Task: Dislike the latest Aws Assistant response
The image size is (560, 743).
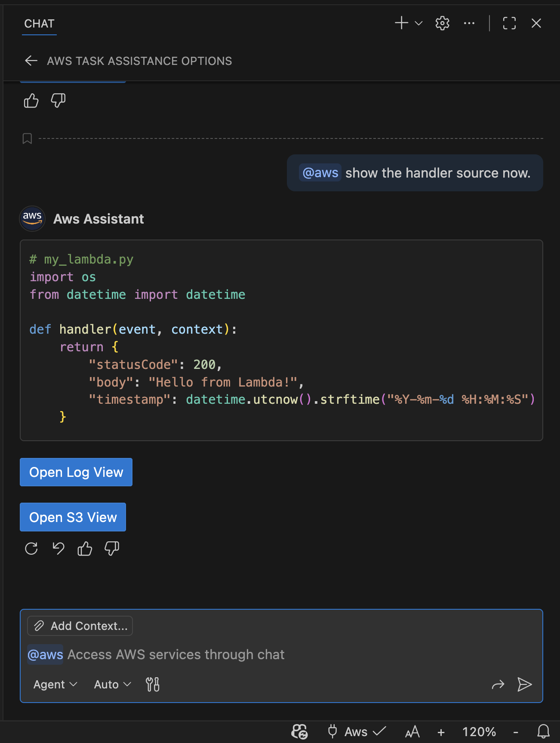Action: pyautogui.click(x=112, y=549)
